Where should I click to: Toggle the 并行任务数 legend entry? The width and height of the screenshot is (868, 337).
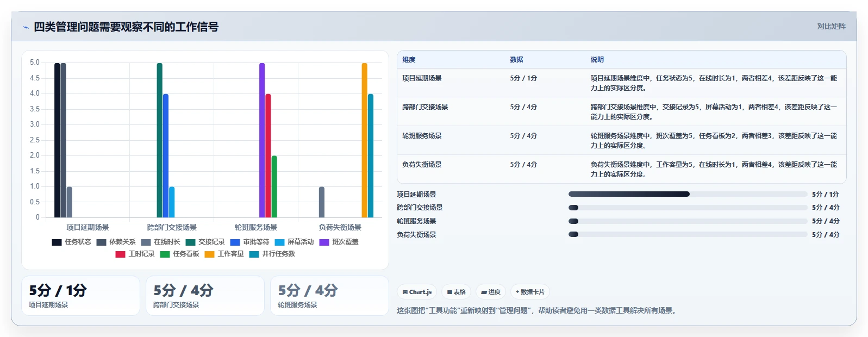coord(272,254)
